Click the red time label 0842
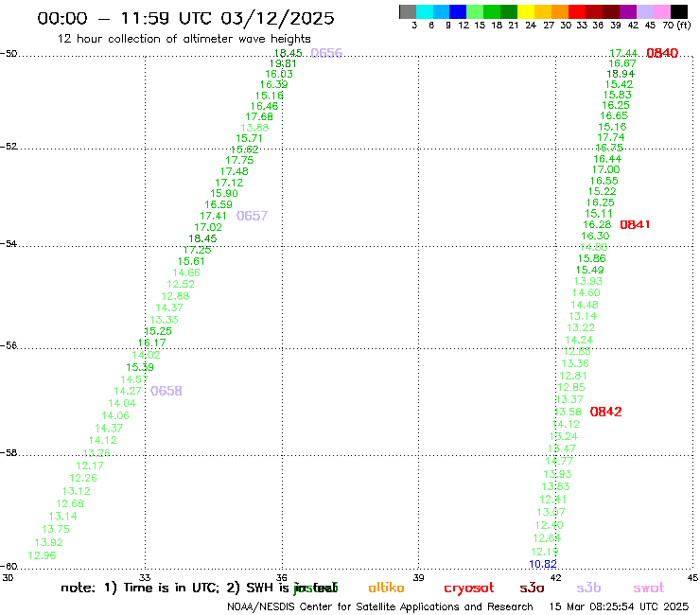 605,412
